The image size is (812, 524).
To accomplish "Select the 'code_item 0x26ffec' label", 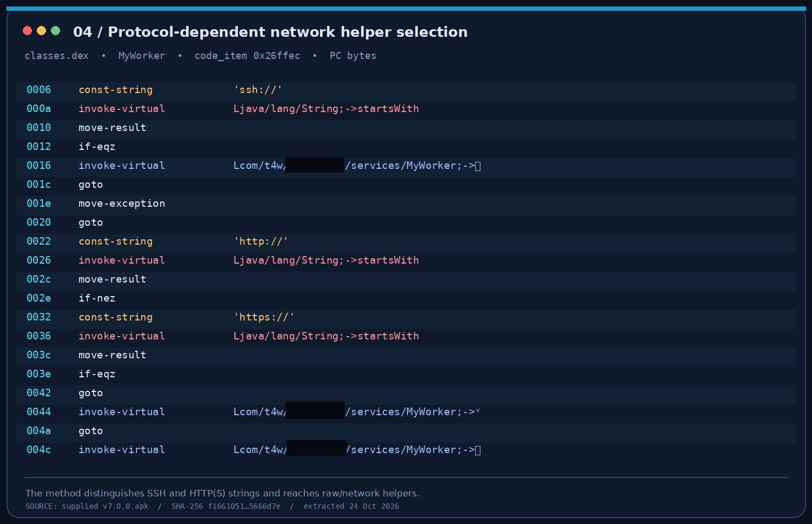I will tap(247, 56).
